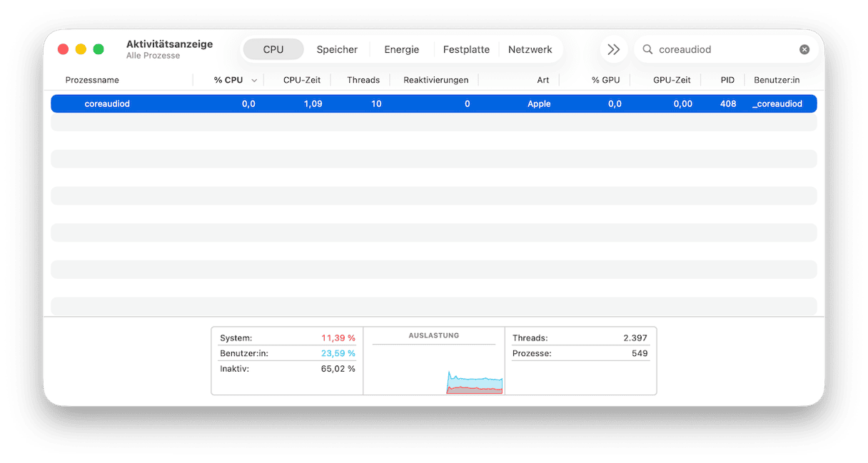
Task: Sort by Reaktivierungen column header
Action: (x=435, y=80)
